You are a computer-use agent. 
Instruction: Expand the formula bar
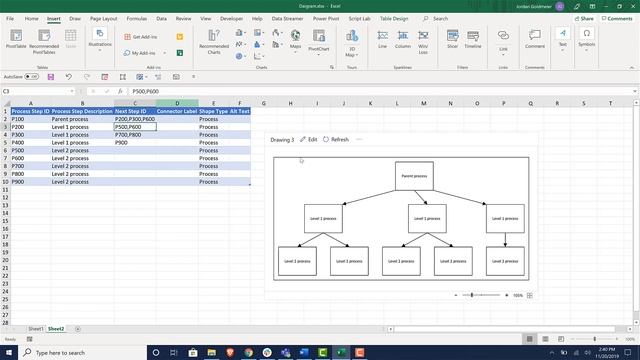point(635,91)
